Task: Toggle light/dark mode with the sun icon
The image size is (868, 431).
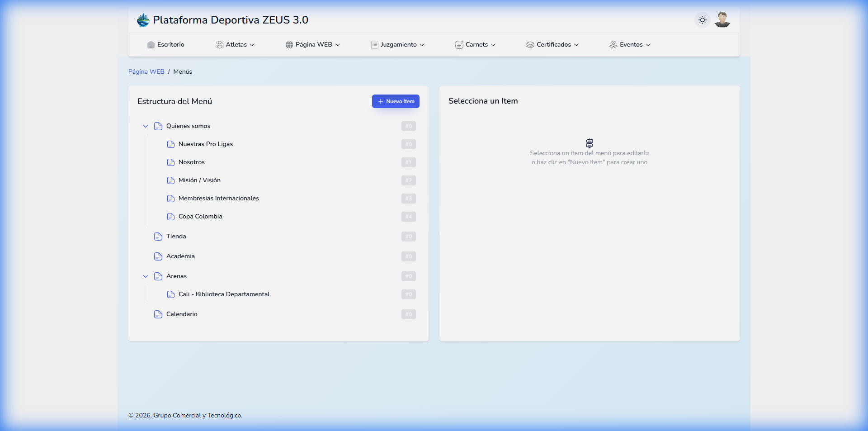Action: [702, 20]
